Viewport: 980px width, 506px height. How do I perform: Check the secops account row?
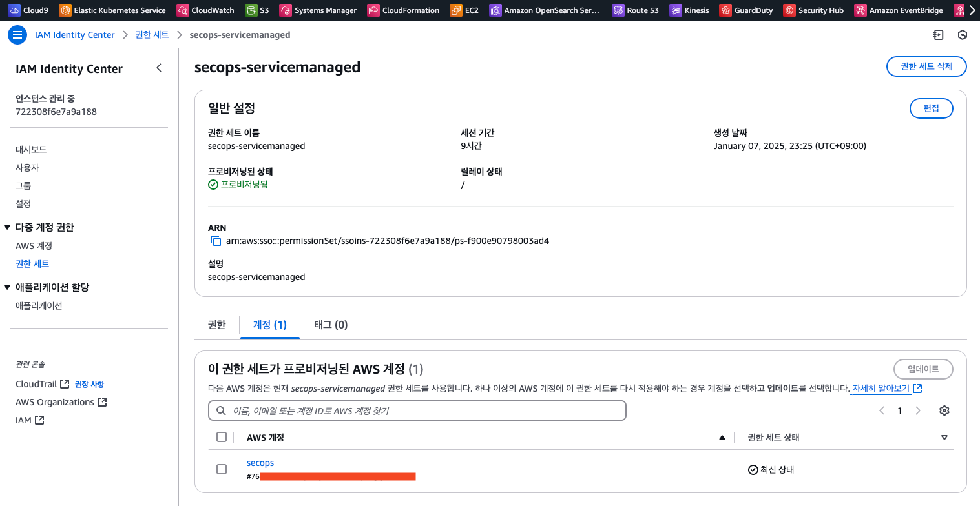coord(222,469)
